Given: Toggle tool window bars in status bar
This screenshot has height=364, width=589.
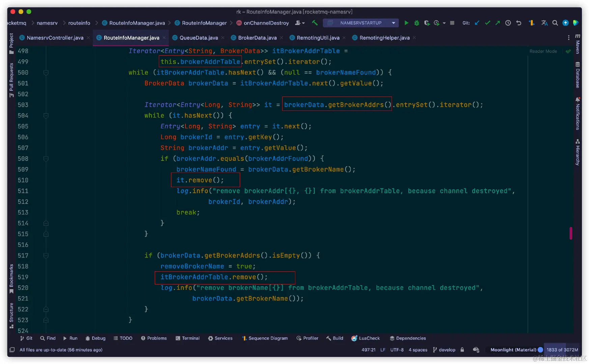Looking at the screenshot, I should (12, 350).
